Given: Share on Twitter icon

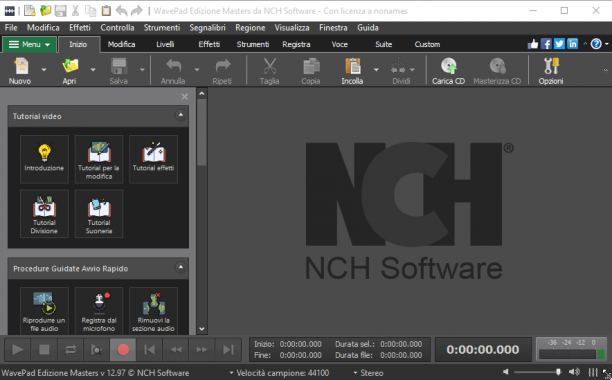Looking at the screenshot, I should click(x=559, y=44).
